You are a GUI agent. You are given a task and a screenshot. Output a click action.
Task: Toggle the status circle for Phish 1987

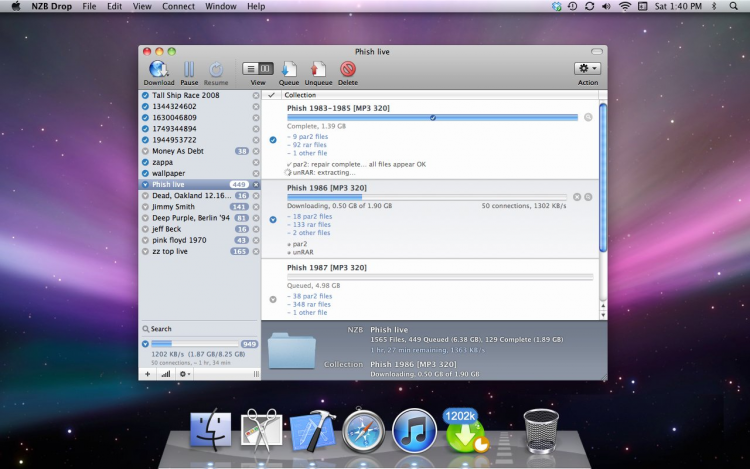click(272, 299)
